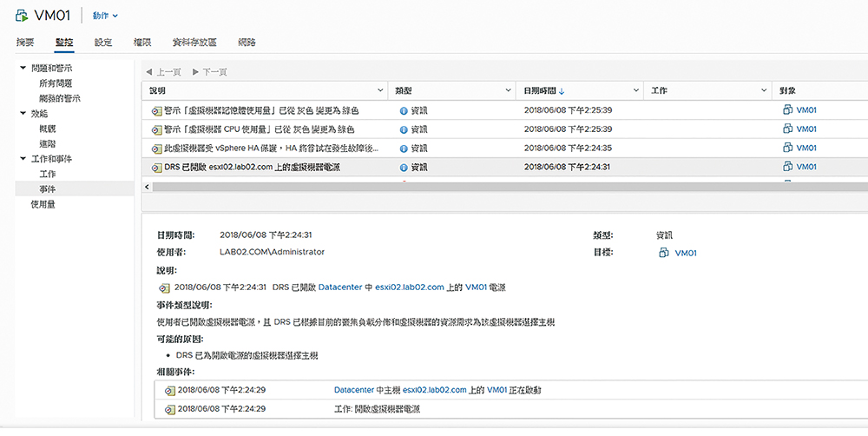
Task: Open VM01 link in 記憶體使用量 row
Action: pos(806,110)
